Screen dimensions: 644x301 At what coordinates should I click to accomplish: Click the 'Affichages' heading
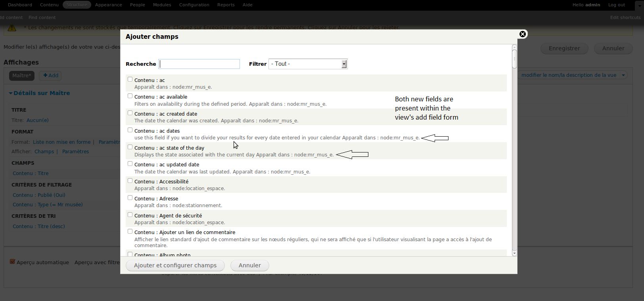click(21, 62)
